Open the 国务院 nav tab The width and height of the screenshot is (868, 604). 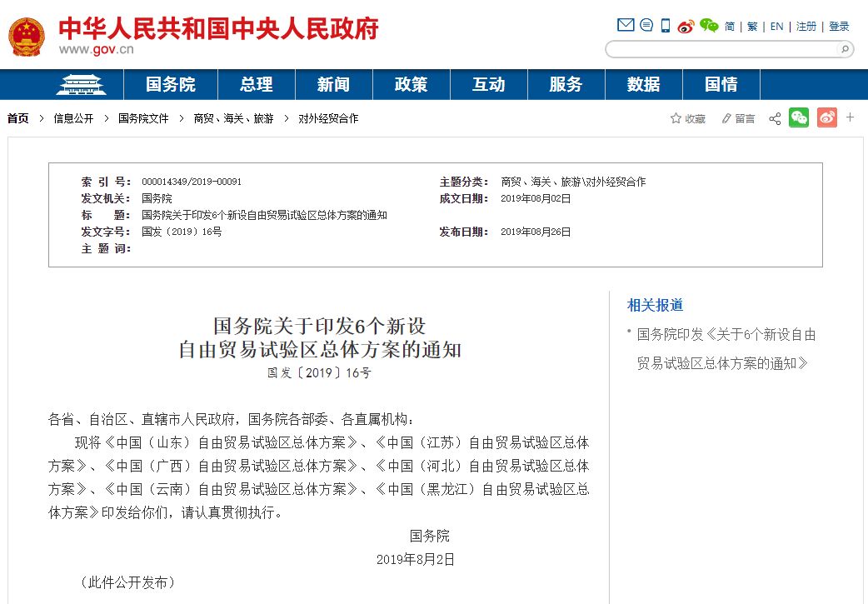pyautogui.click(x=171, y=85)
